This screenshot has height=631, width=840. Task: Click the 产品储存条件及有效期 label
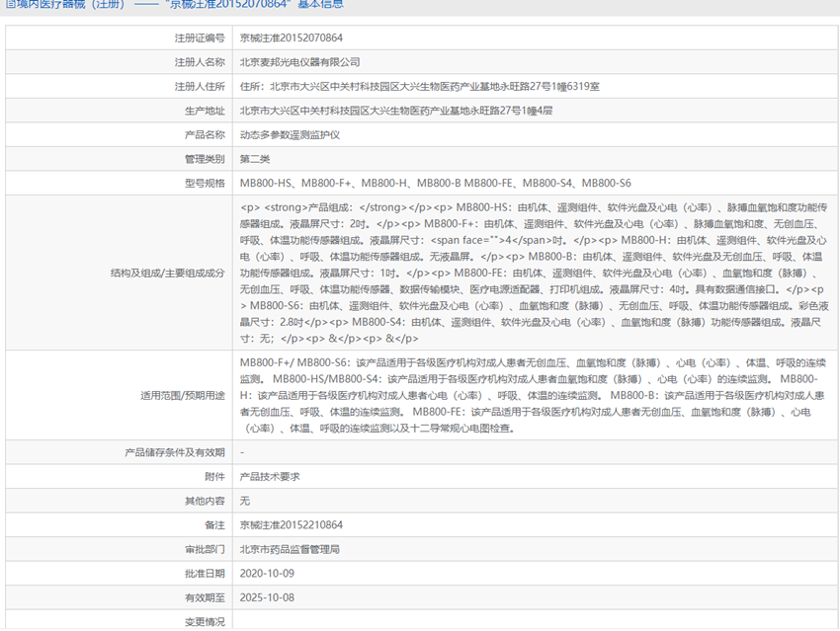pos(175,452)
